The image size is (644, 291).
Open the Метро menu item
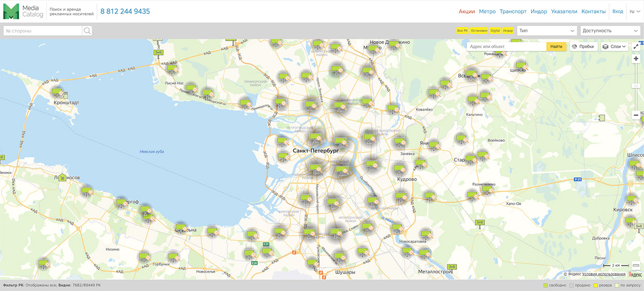pyautogui.click(x=487, y=11)
